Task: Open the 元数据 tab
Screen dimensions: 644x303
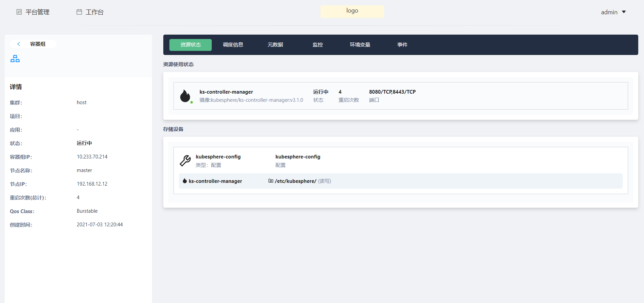Action: tap(275, 45)
